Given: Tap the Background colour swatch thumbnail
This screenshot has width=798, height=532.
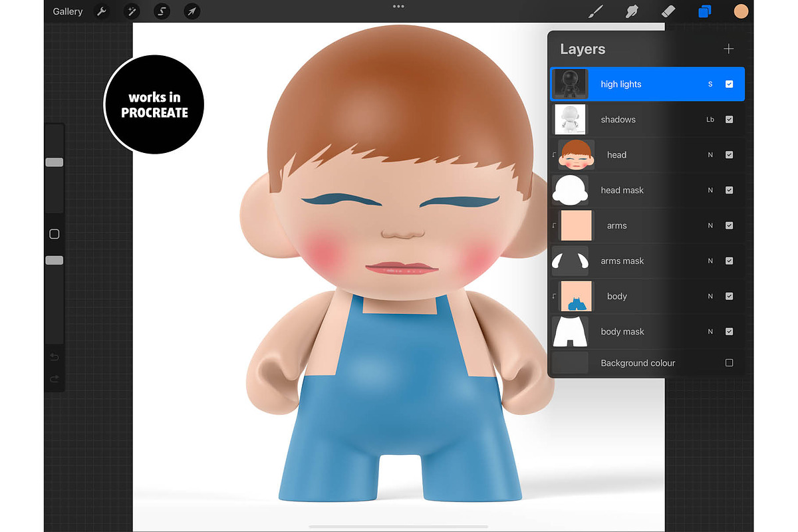Looking at the screenshot, I should (570, 363).
